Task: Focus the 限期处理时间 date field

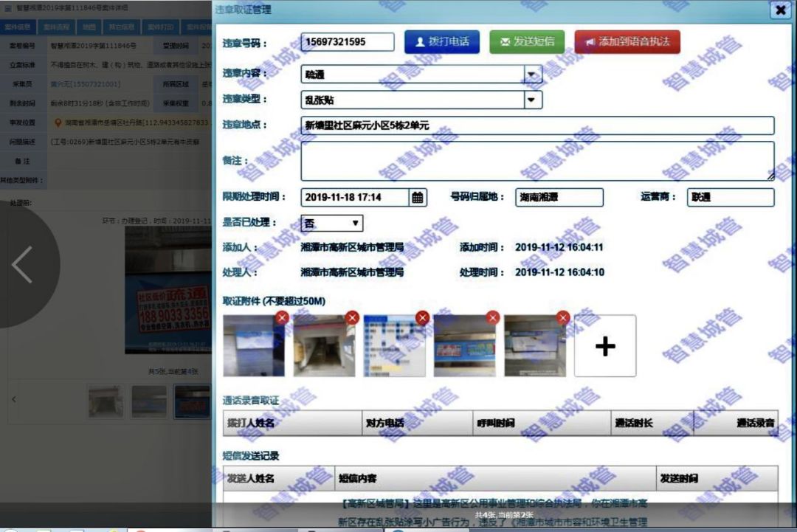Action: click(x=355, y=197)
